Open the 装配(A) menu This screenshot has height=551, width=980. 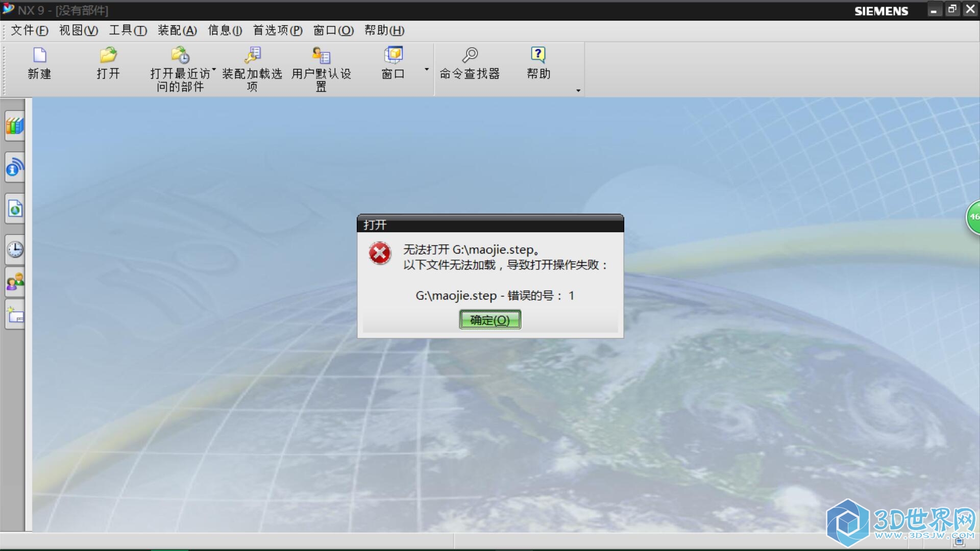tap(177, 31)
